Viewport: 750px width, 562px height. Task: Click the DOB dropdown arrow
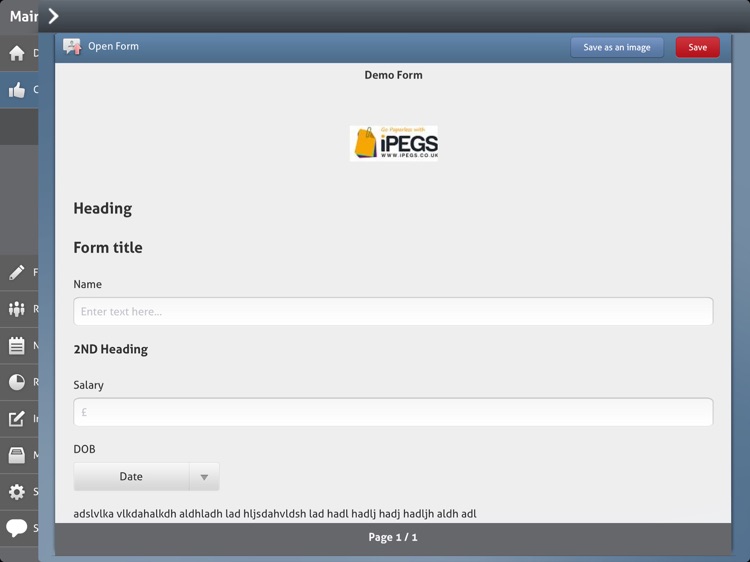[x=204, y=477]
